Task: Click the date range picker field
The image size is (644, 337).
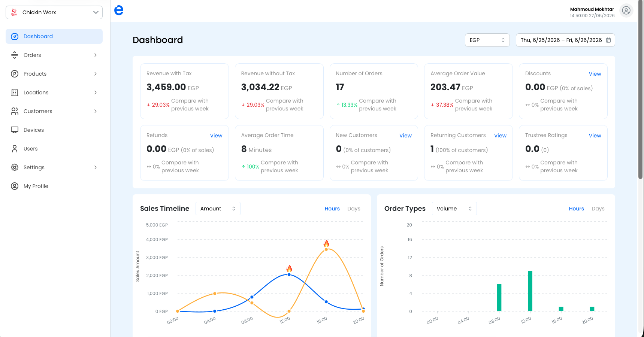Action: (x=565, y=40)
